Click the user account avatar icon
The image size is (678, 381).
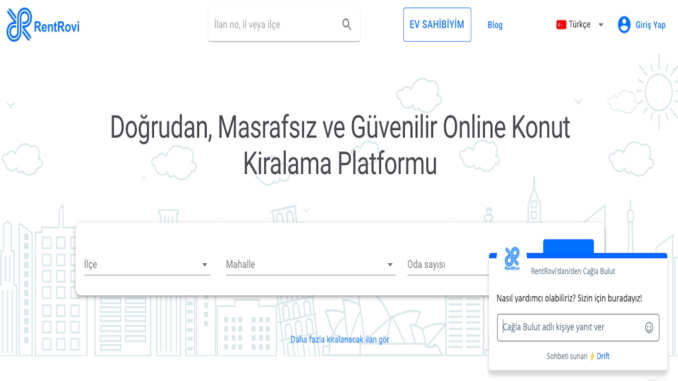pyautogui.click(x=624, y=25)
